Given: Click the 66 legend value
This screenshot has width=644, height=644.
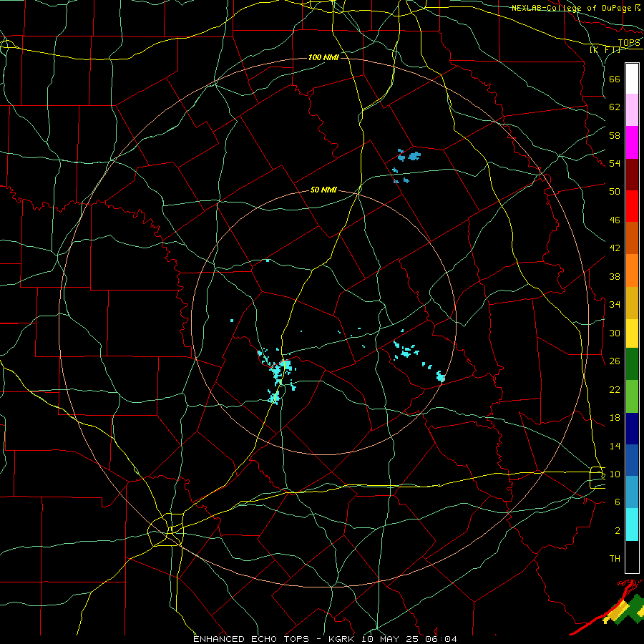Looking at the screenshot, I should [615, 79].
